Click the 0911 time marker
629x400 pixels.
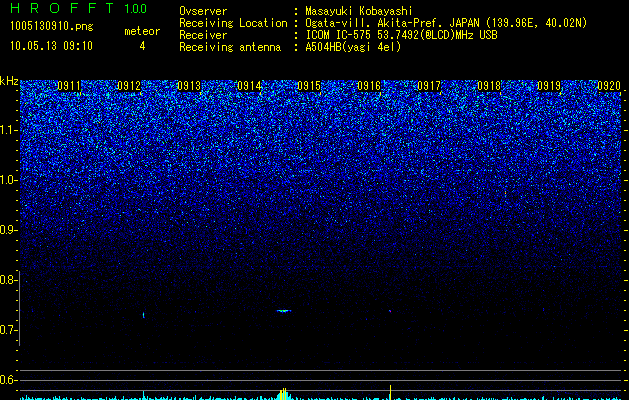(69, 86)
